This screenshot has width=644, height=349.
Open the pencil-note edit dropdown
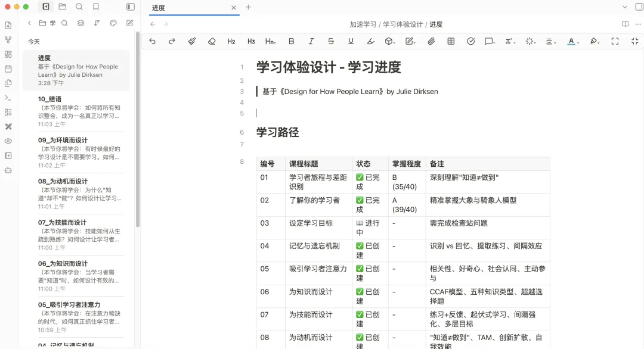pyautogui.click(x=410, y=41)
